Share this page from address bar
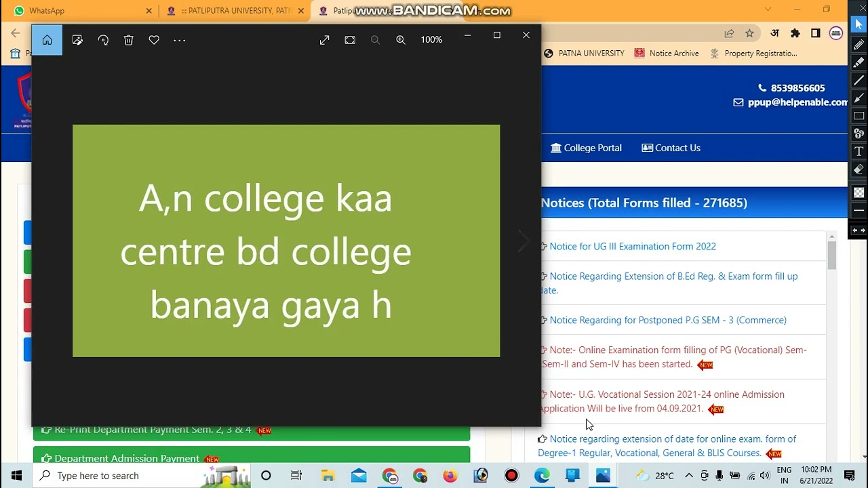Screen dimensions: 868x488 [729, 33]
